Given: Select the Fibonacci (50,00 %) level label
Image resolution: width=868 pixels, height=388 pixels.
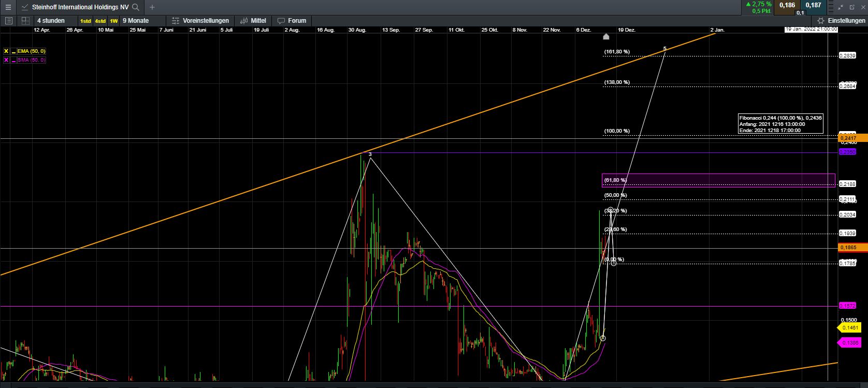Looking at the screenshot, I should 615,195.
